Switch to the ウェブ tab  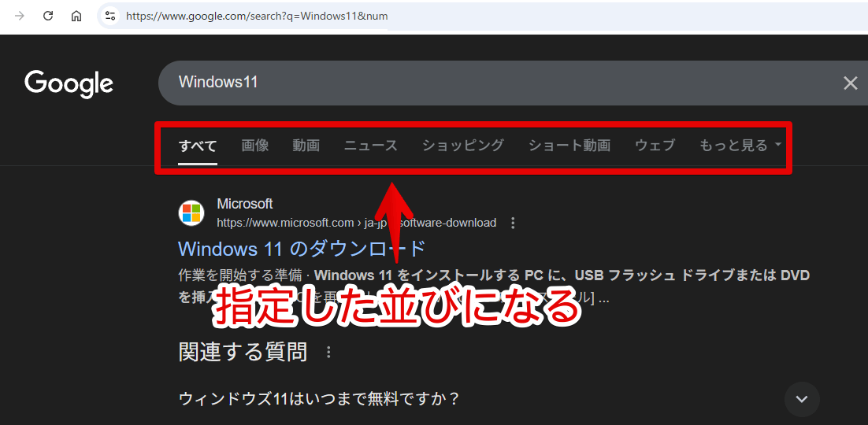655,146
